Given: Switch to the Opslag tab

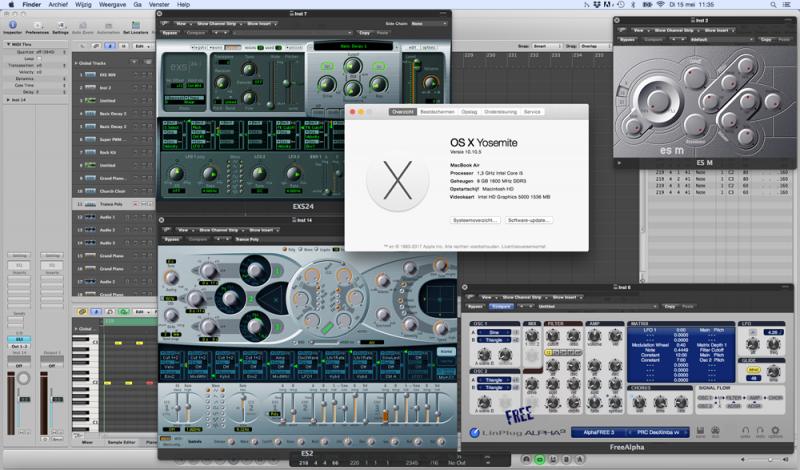Looking at the screenshot, I should point(469,112).
